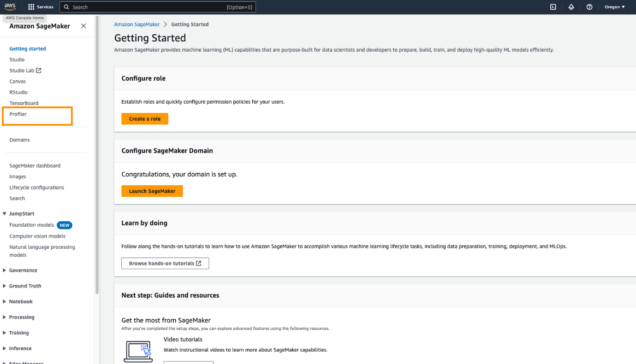
Task: Close the Amazon SageMaker sidebar panel
Action: point(83,26)
